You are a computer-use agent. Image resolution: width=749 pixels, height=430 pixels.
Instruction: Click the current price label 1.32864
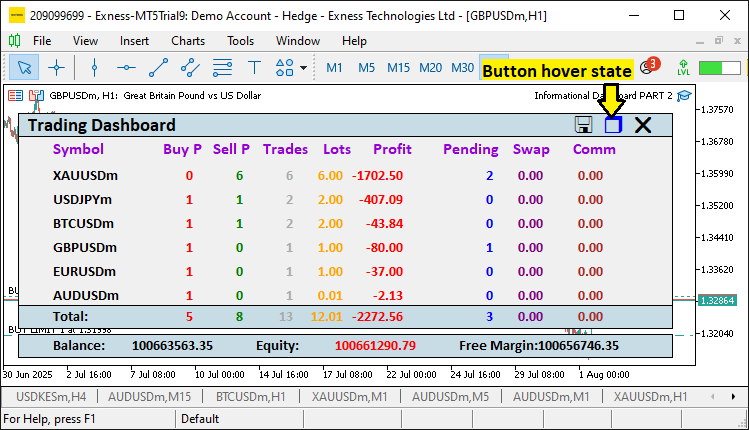coord(717,301)
